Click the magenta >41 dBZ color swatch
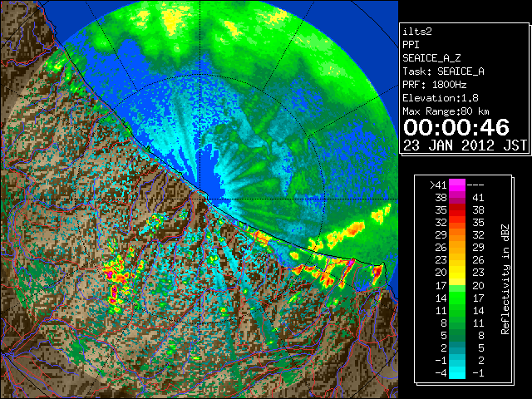The height and width of the screenshot is (399, 532). pyautogui.click(x=457, y=185)
